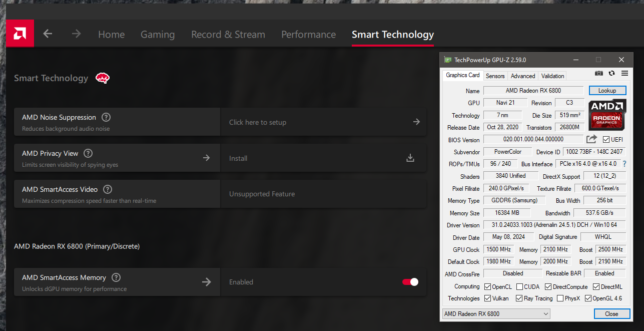Click the Close button in GPU-Z
The height and width of the screenshot is (331, 644).
pos(611,314)
